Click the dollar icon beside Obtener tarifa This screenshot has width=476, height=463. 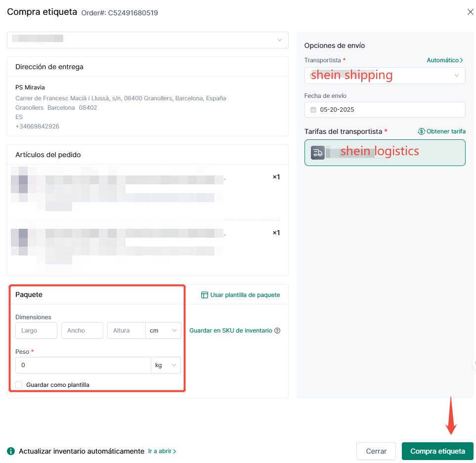421,131
